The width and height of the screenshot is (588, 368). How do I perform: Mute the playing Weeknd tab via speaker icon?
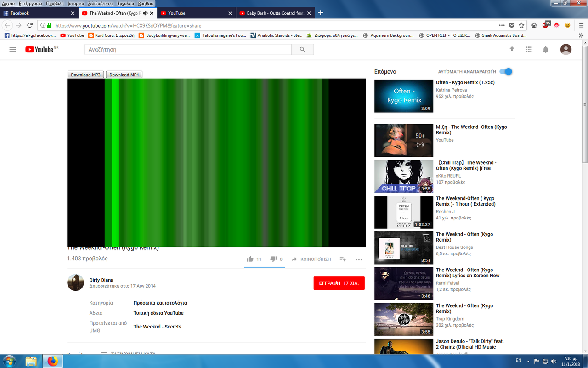coord(145,13)
